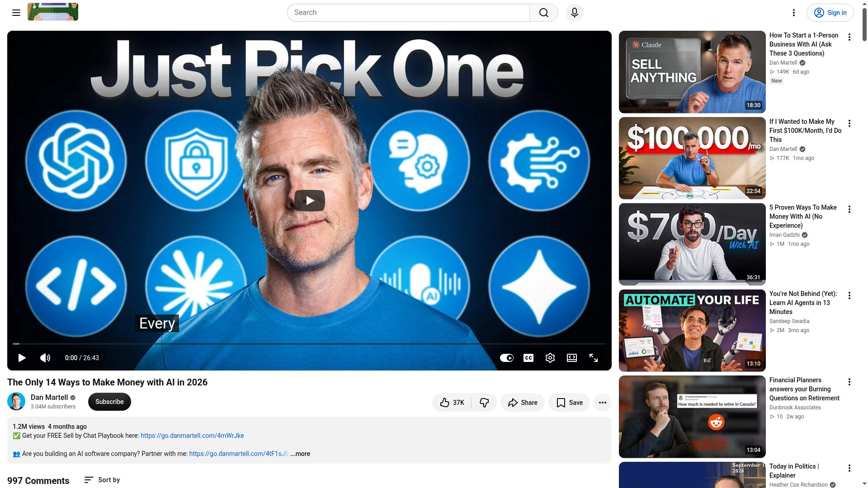Open the comments Sort by dropdown
868x488 pixels.
point(102,480)
